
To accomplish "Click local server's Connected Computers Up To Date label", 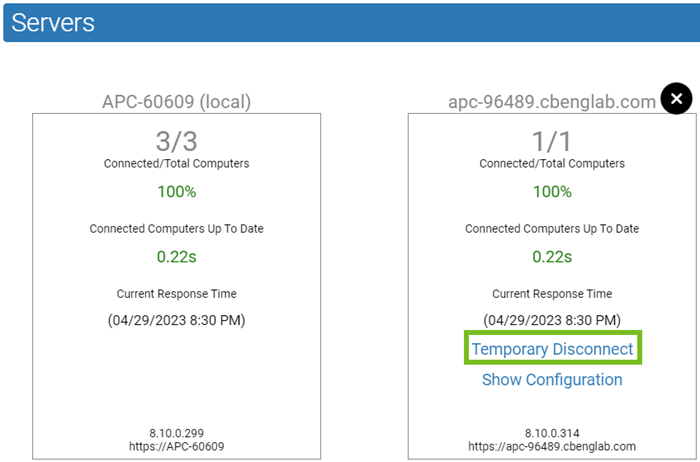I will click(x=176, y=228).
